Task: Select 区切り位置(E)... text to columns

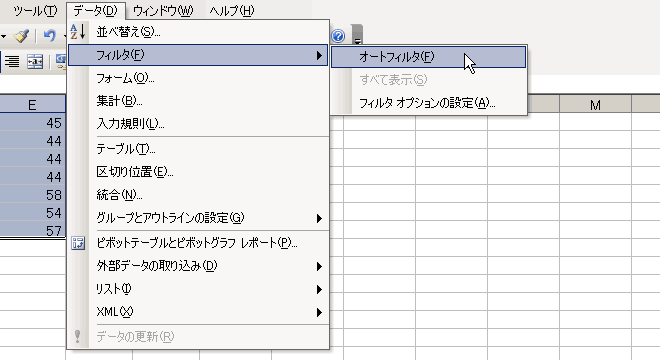Action: click(198, 171)
